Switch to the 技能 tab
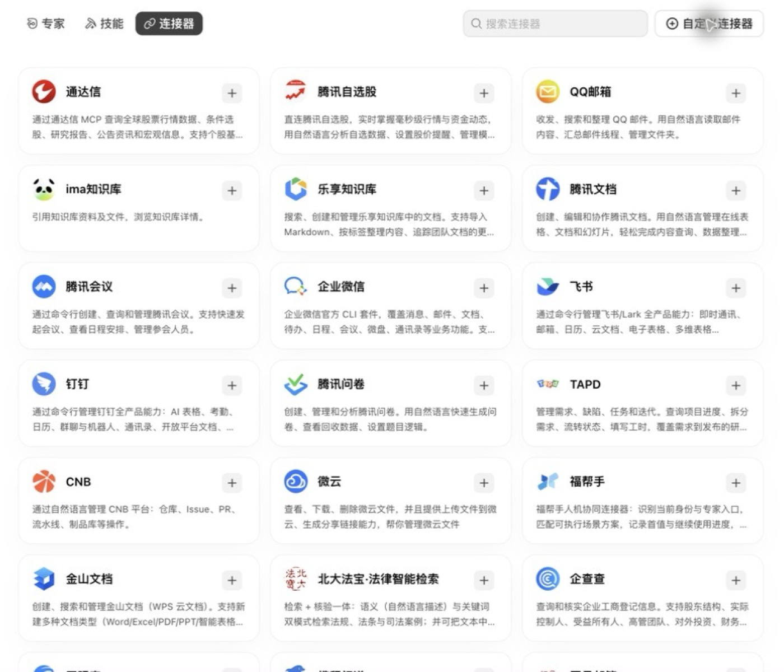 coord(104,24)
